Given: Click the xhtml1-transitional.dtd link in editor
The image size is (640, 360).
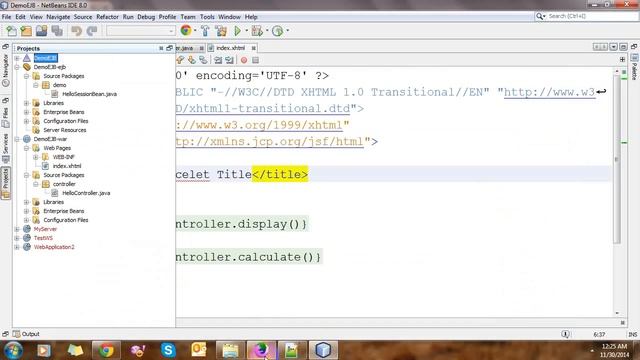Looking at the screenshot, I should (x=263, y=109).
